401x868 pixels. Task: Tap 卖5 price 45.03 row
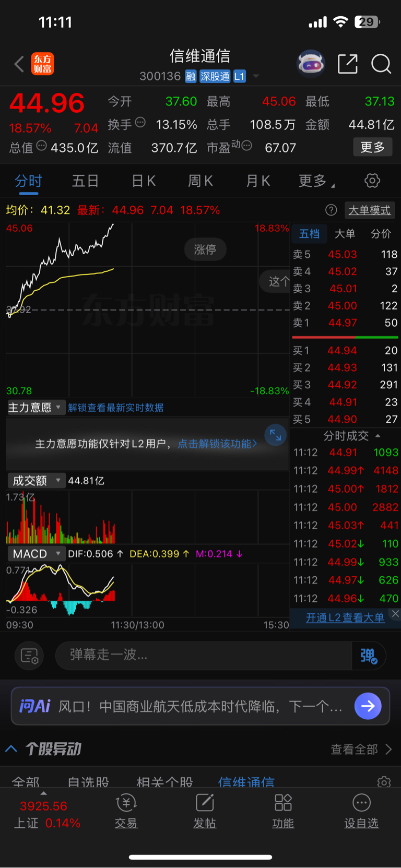coord(345,255)
